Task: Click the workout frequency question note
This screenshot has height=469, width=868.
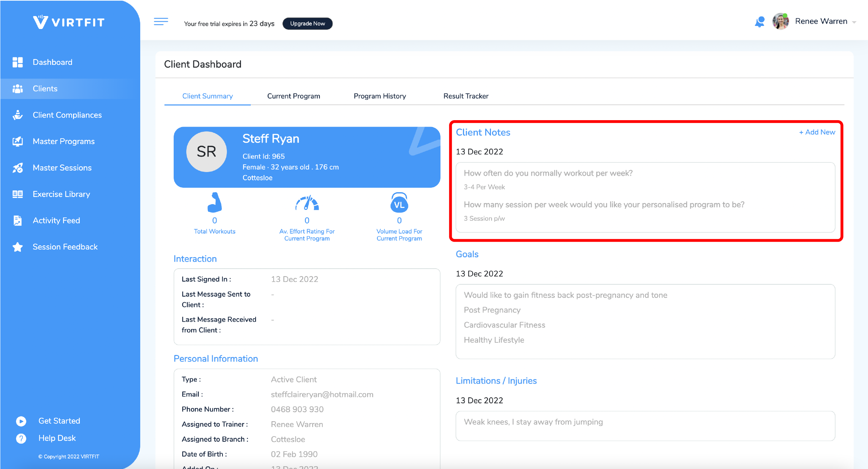Action: [x=548, y=173]
